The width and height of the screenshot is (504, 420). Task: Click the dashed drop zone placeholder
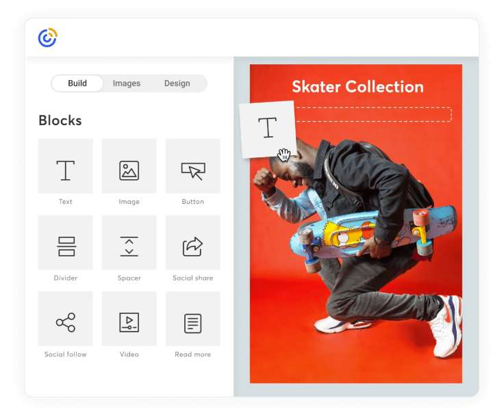pyautogui.click(x=373, y=114)
